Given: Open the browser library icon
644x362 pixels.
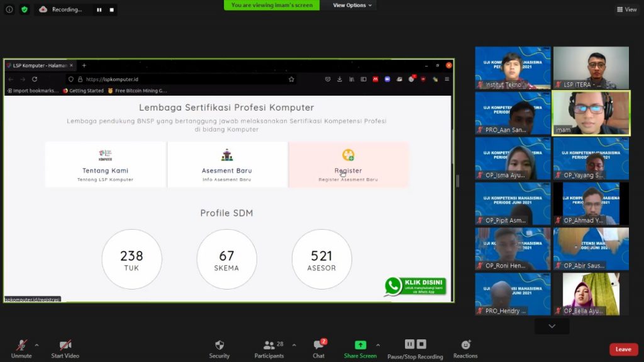Looking at the screenshot, I should [x=352, y=79].
